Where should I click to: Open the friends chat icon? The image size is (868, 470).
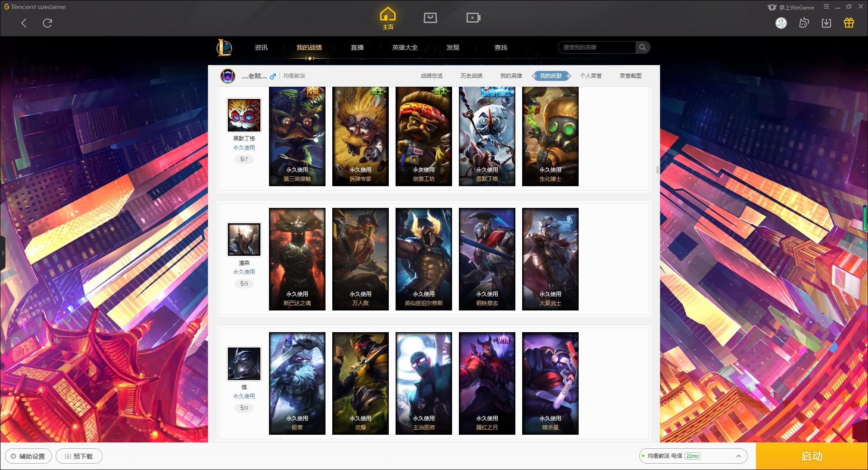point(804,23)
